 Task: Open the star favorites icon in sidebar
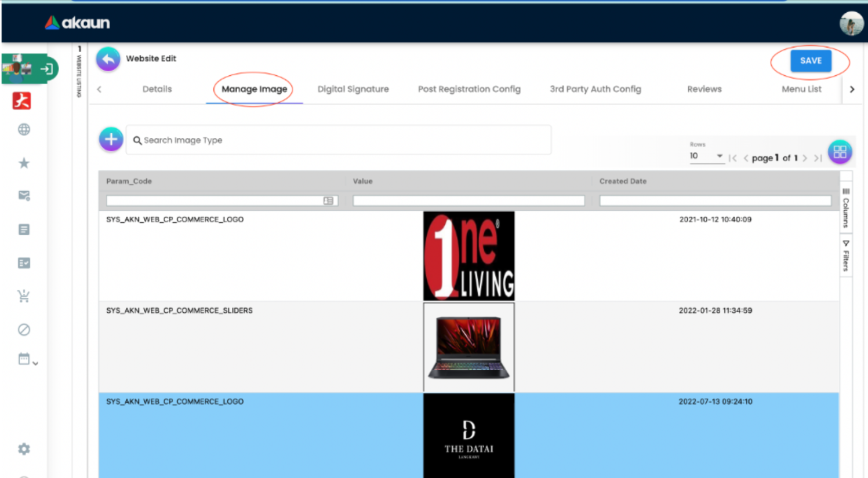24,163
